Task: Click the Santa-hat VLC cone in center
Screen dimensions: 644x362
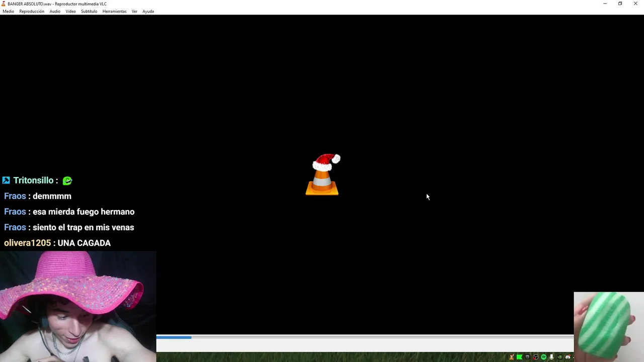Action: click(323, 174)
